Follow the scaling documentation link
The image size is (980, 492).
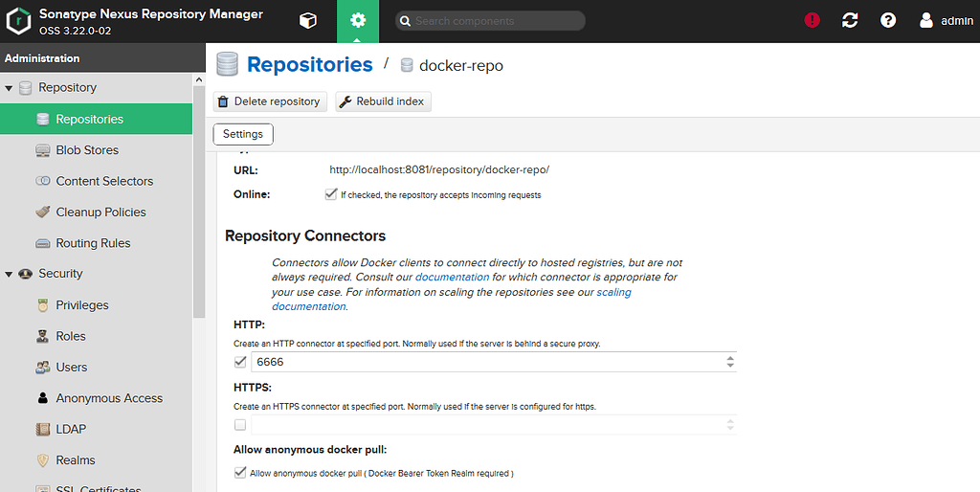tap(613, 292)
